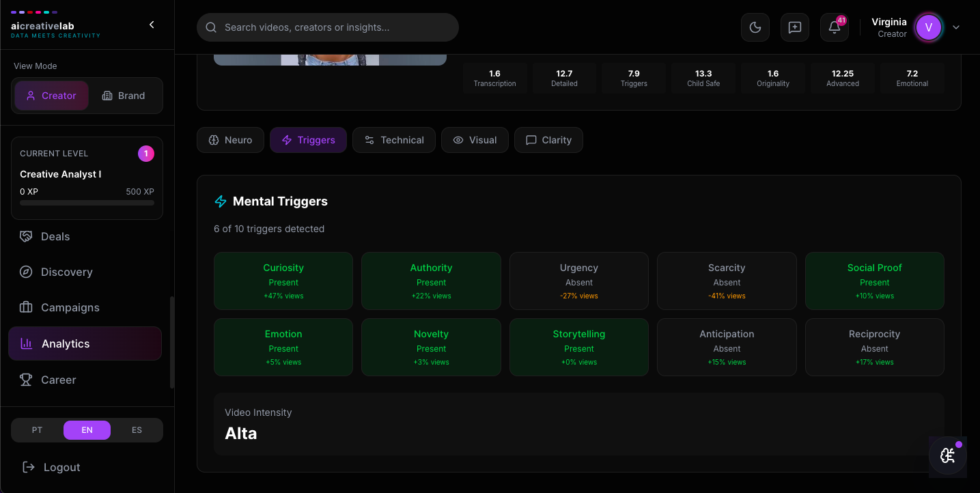980x493 pixels.
Task: Go to Deals in sidebar
Action: coord(85,236)
